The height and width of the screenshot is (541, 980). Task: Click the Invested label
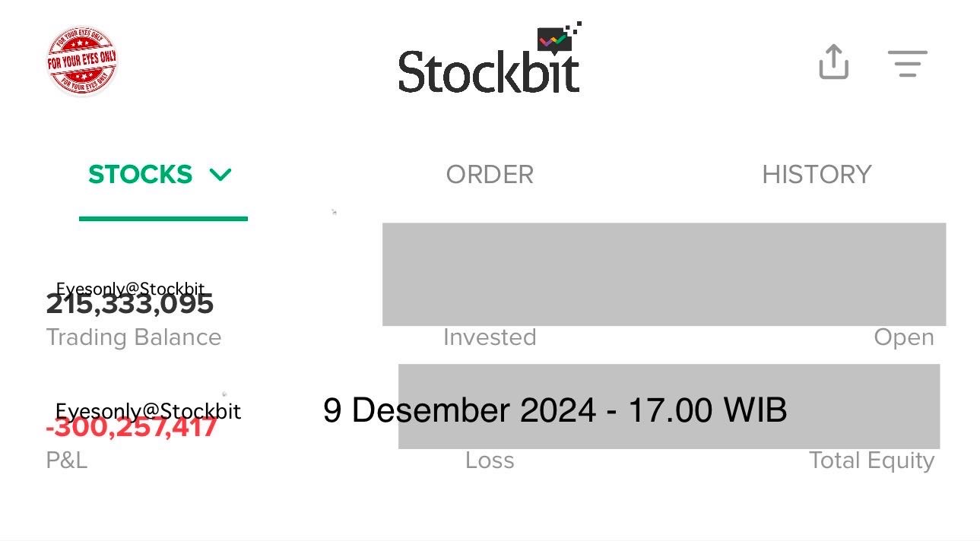(490, 337)
